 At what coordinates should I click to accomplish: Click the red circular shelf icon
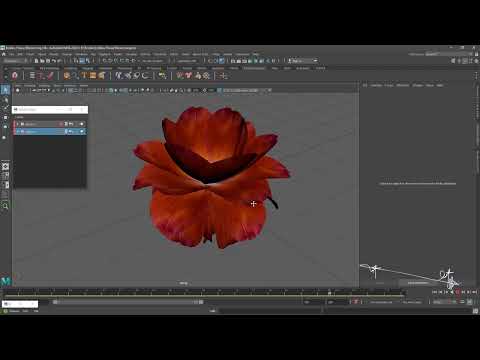coord(15,76)
